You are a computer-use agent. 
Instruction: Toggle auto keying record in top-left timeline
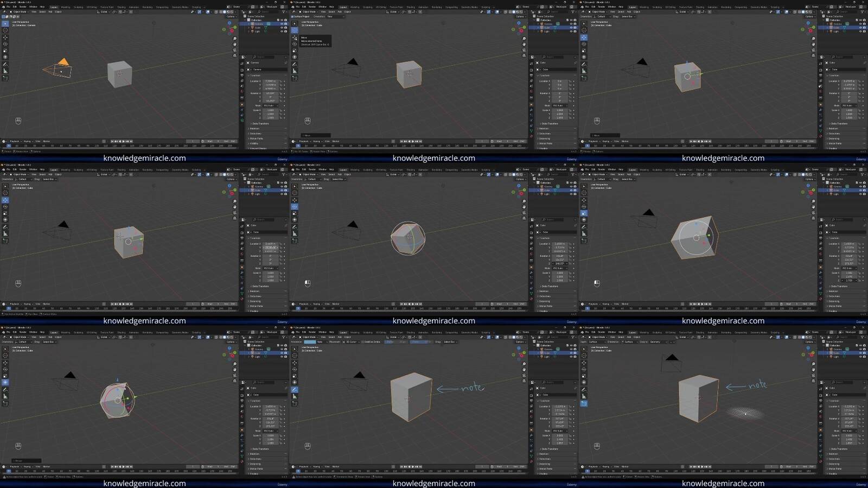(x=104, y=141)
